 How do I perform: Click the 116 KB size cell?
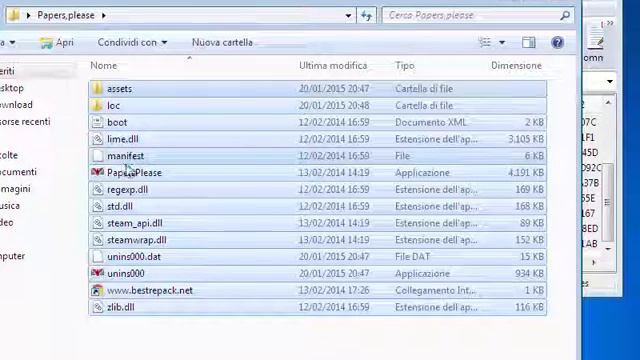pyautogui.click(x=529, y=307)
